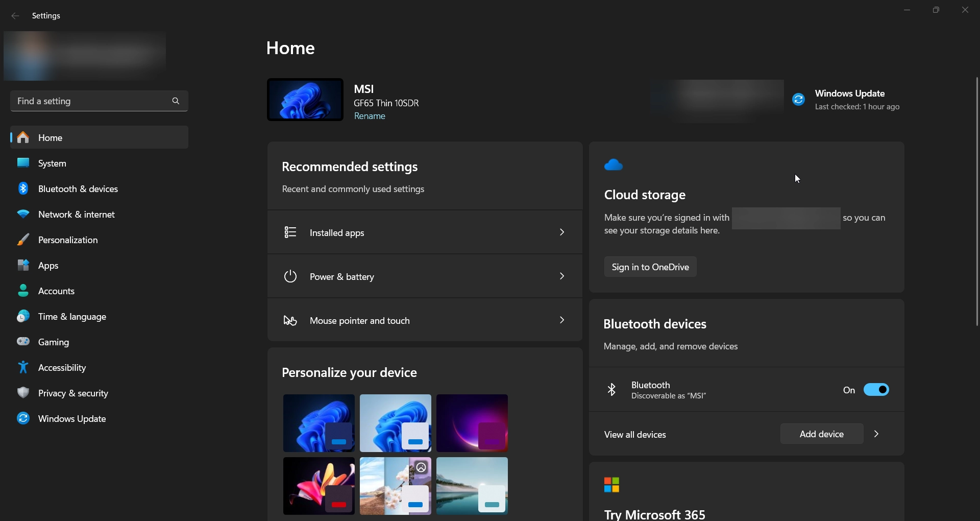Select the colorful flower theme
The height and width of the screenshot is (521, 980).
click(x=319, y=486)
